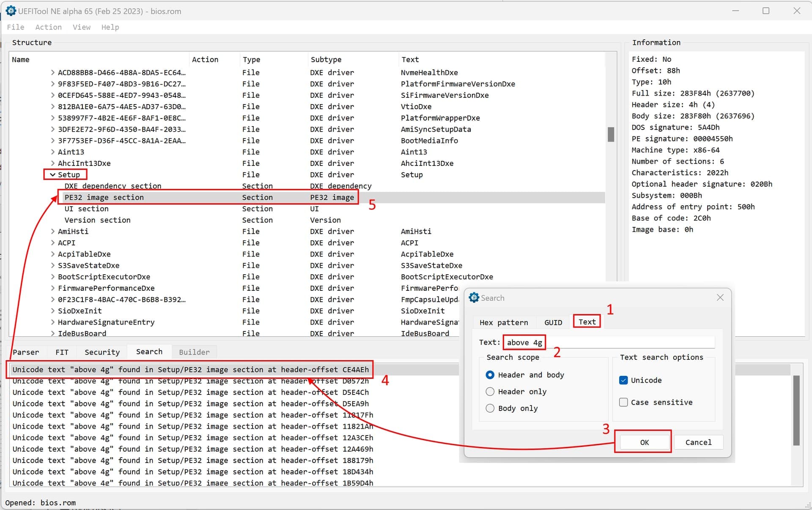The height and width of the screenshot is (510, 812).
Task: Switch to the FIT tab
Action: pos(62,352)
